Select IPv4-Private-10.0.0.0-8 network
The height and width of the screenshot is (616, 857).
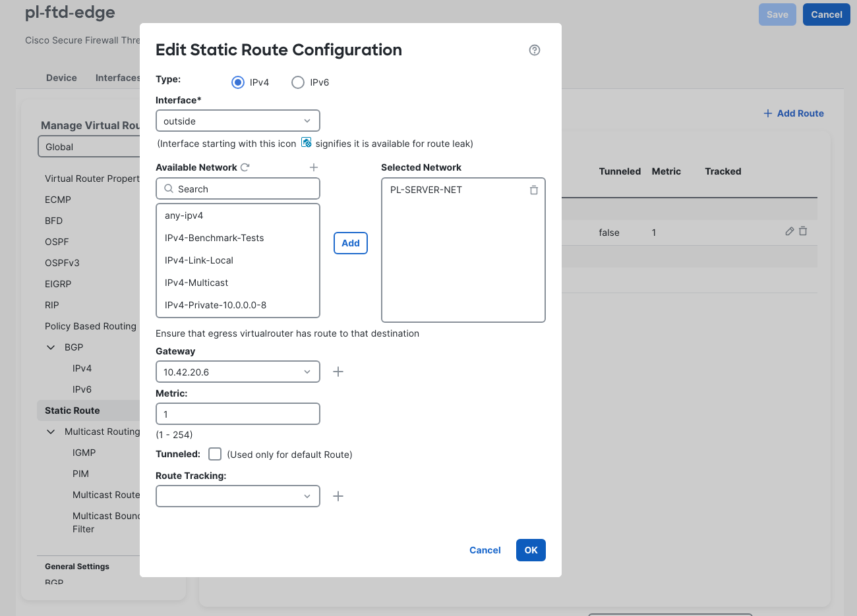(x=238, y=305)
